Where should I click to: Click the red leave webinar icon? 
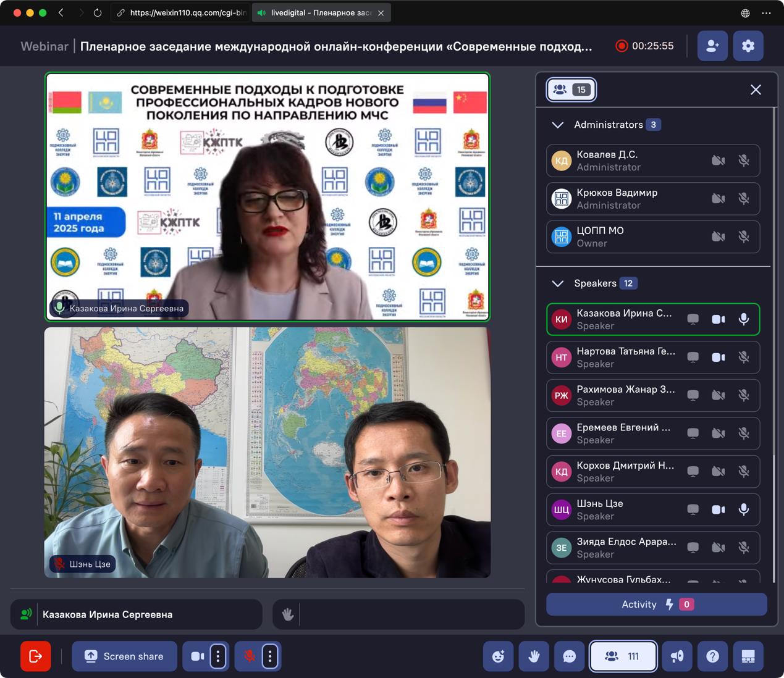(x=35, y=656)
